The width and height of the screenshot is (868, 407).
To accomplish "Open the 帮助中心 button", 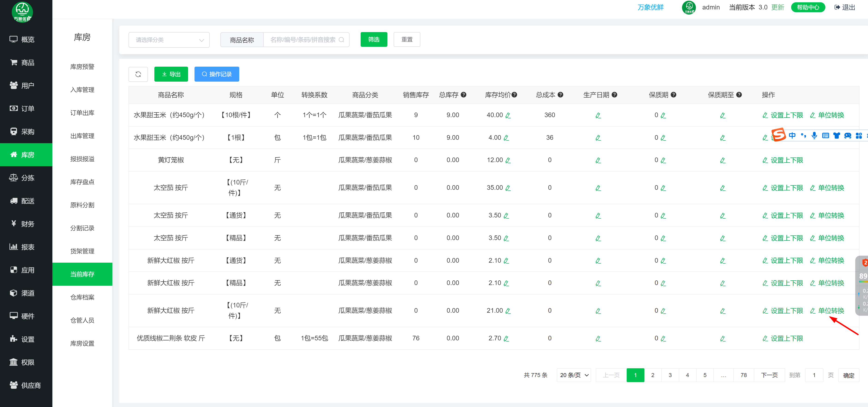I will click(x=808, y=7).
